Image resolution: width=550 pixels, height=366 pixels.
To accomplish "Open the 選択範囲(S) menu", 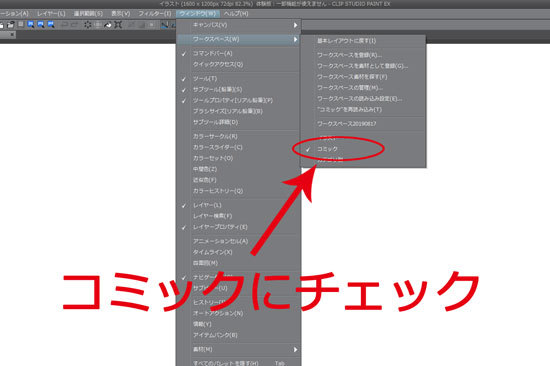I will coord(88,14).
